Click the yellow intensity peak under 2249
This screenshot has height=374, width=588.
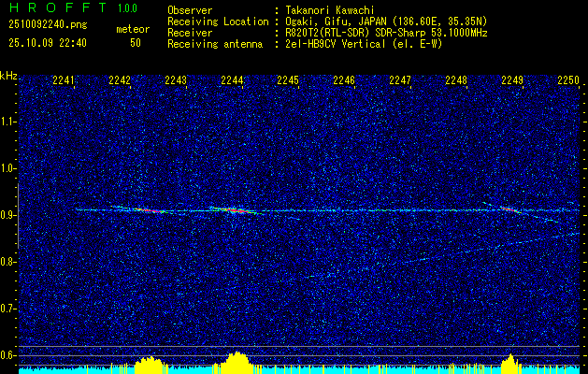(x=509, y=361)
